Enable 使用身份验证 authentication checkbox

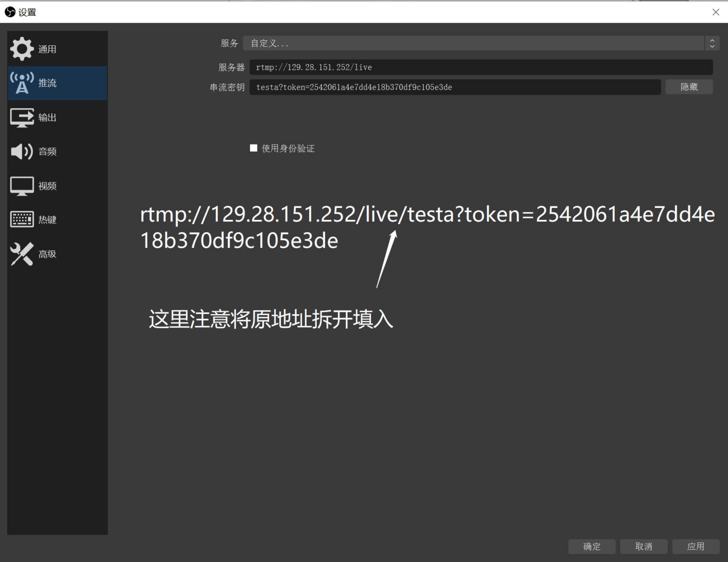coord(254,148)
